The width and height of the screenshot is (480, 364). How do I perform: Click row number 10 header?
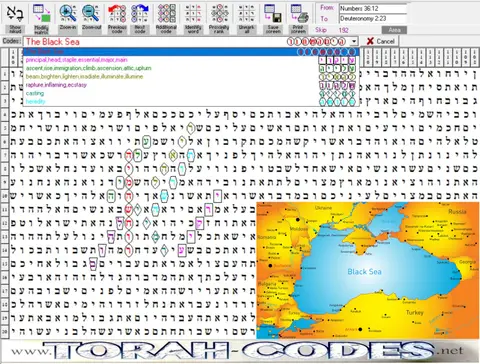[4, 196]
